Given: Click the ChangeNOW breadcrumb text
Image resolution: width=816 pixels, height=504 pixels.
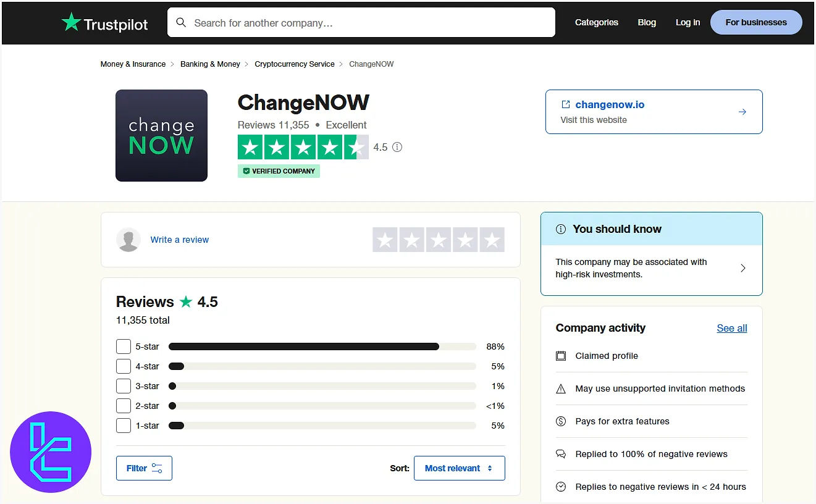Looking at the screenshot, I should click(x=371, y=64).
